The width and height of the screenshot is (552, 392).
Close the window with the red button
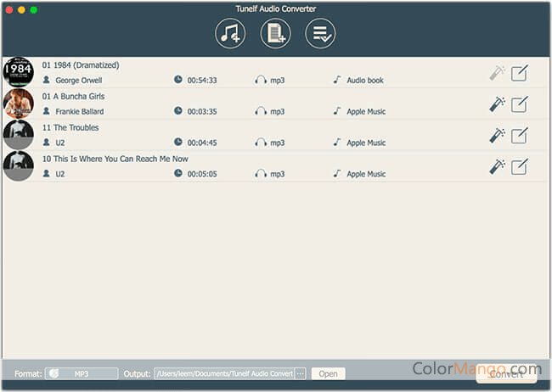click(x=9, y=10)
